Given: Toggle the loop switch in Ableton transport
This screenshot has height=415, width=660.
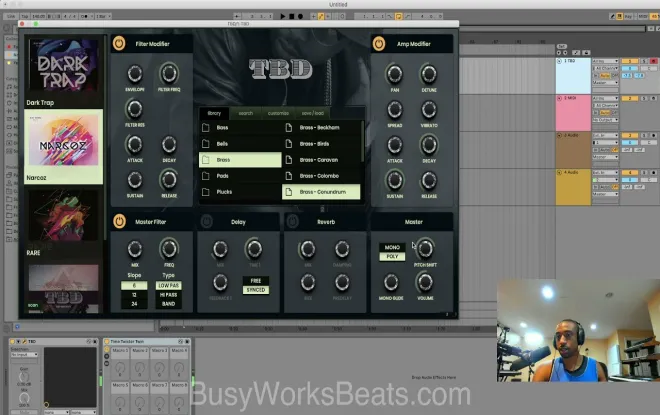Looking at the screenshot, I should (399, 16).
